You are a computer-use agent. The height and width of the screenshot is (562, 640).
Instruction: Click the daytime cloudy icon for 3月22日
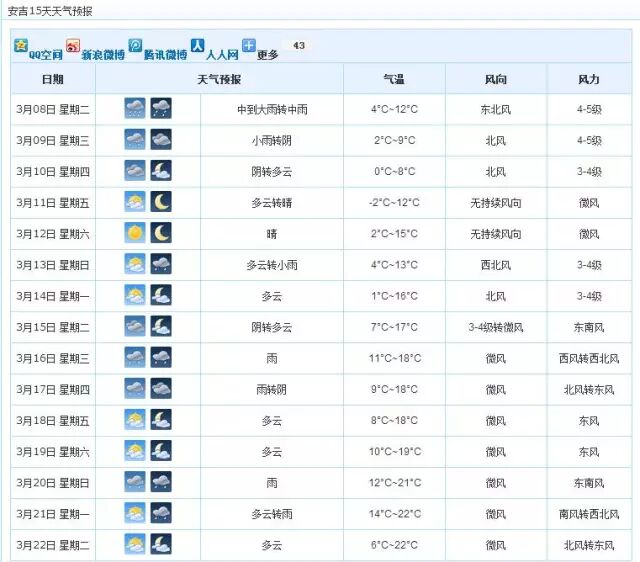(135, 544)
